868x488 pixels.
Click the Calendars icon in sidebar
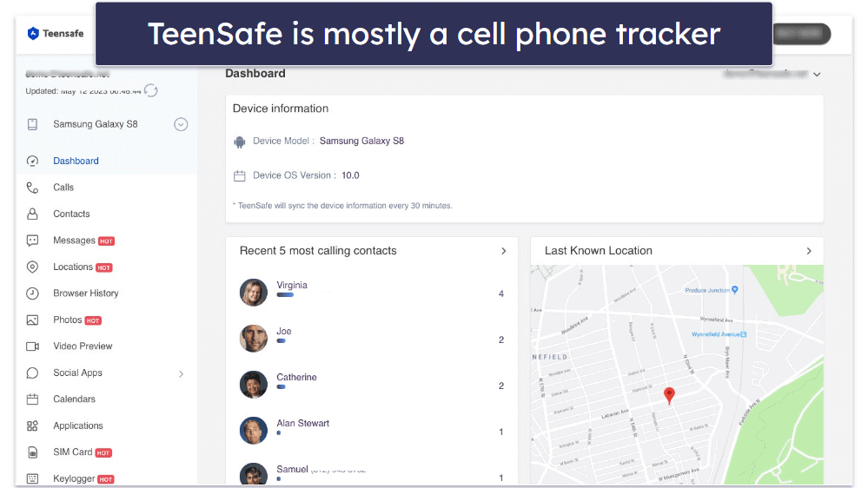click(x=33, y=399)
